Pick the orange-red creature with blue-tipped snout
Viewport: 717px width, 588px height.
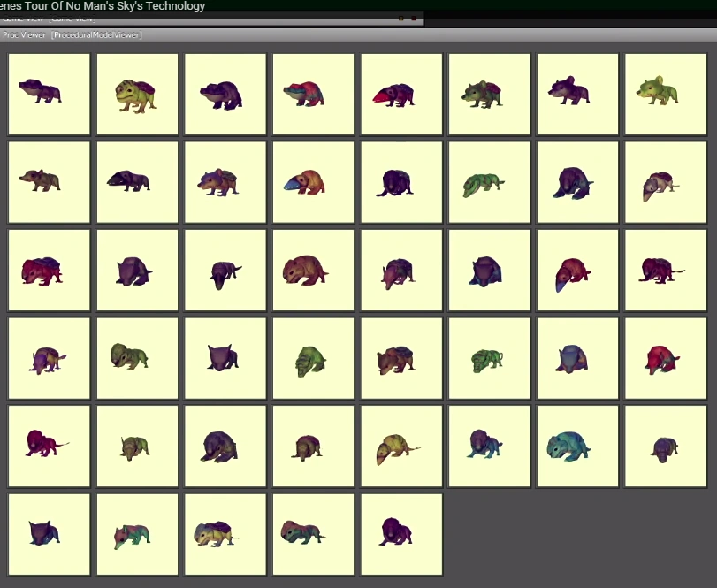tap(577, 271)
